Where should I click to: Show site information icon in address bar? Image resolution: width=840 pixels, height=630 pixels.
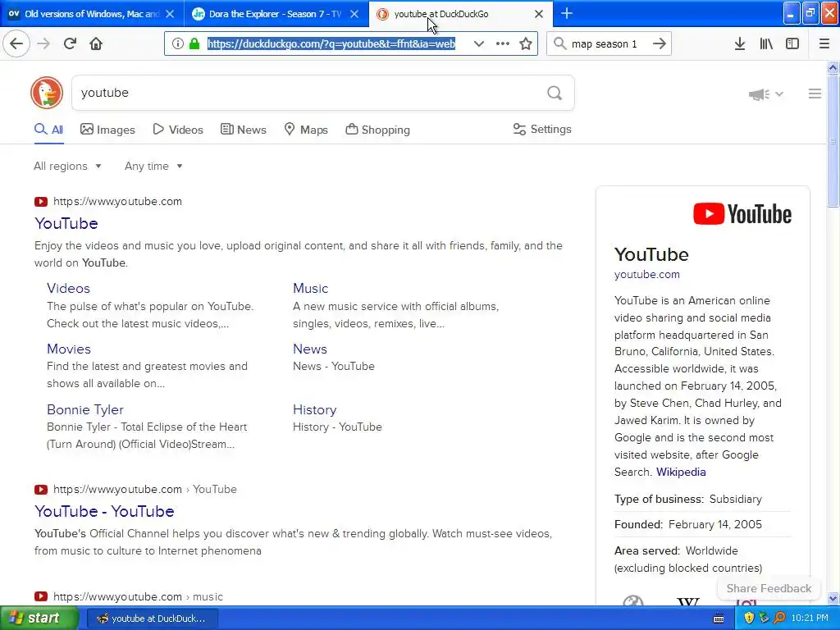[x=178, y=43]
